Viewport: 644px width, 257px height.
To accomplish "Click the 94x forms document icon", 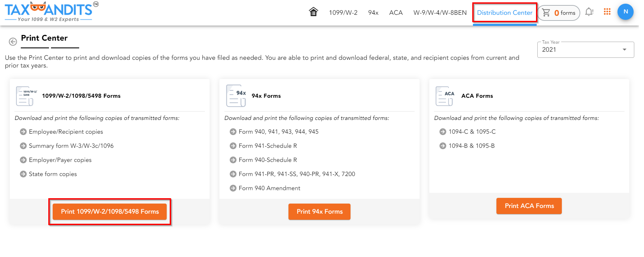I will (x=236, y=96).
